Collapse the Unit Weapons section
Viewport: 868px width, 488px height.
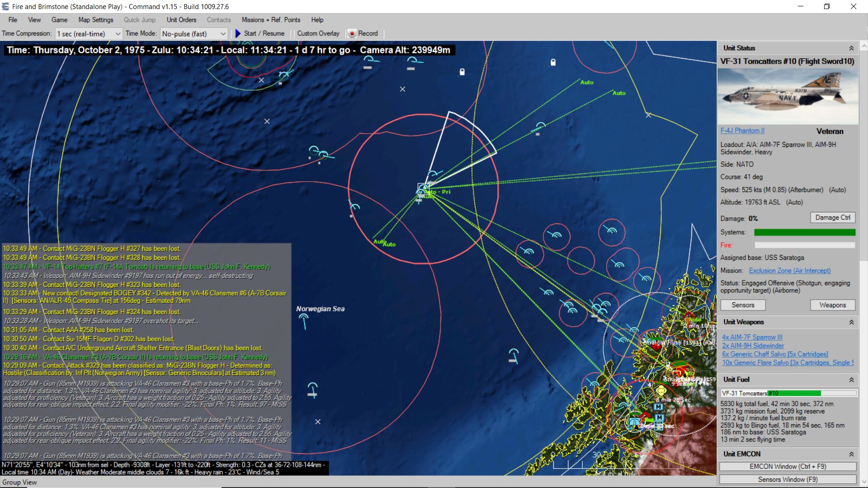click(851, 322)
